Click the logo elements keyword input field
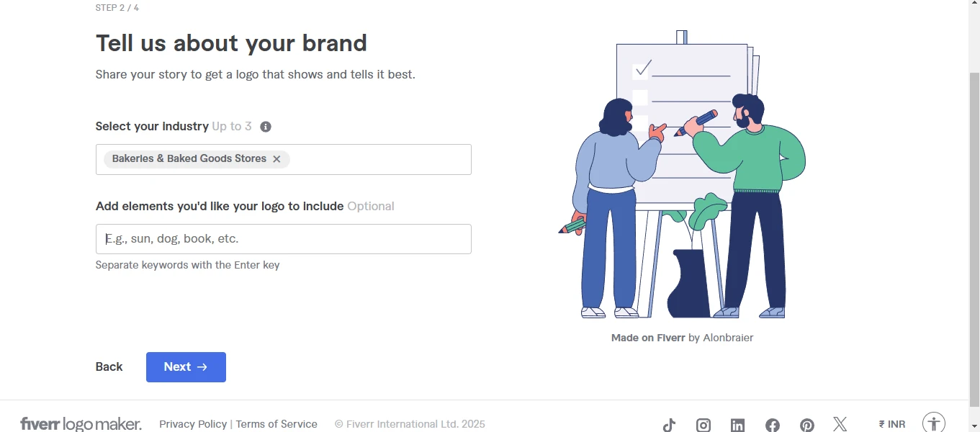 tap(283, 239)
